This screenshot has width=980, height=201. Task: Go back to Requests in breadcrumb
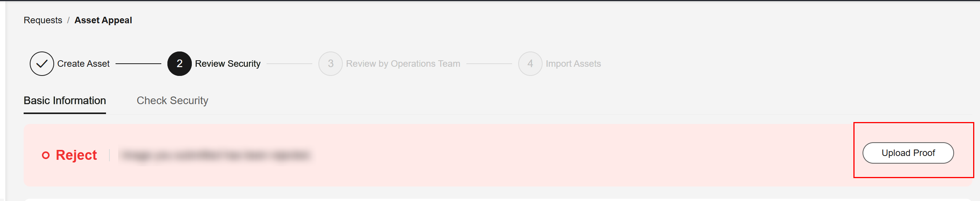point(43,20)
